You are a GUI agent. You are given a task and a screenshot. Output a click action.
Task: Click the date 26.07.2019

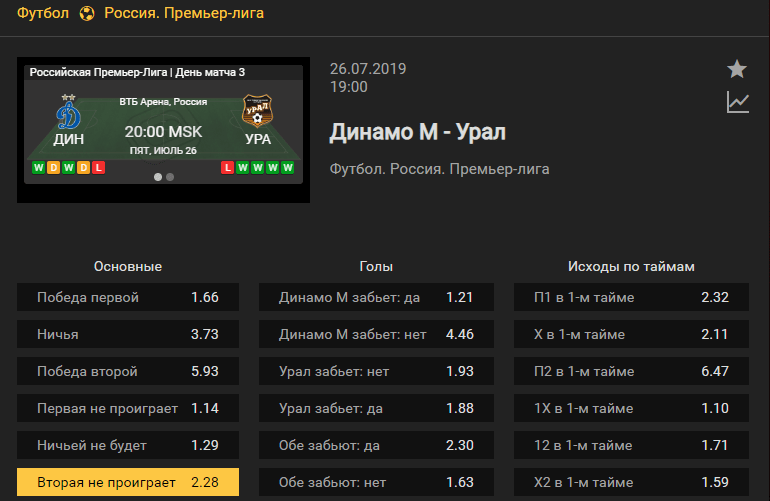coord(368,69)
